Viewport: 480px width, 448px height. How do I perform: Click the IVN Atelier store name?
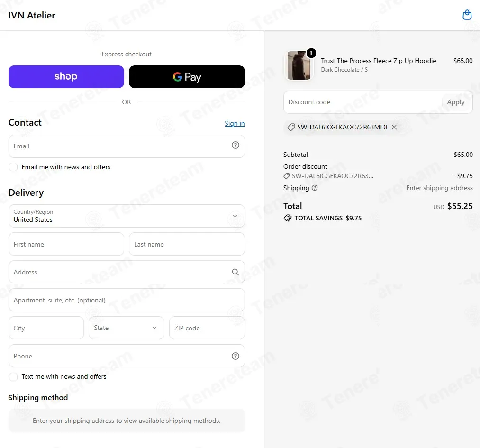coord(32,15)
